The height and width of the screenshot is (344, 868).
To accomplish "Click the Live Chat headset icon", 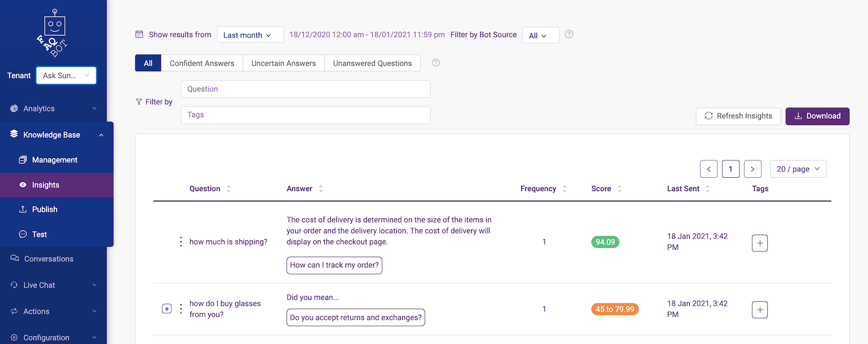I will tap(14, 285).
